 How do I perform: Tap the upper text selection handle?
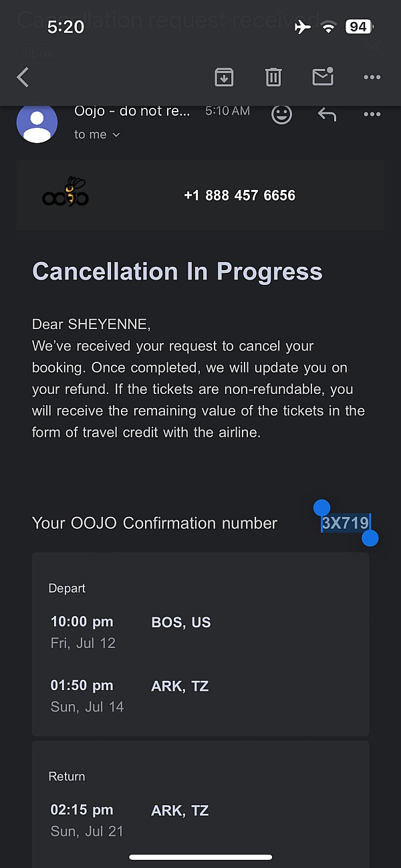point(321,508)
